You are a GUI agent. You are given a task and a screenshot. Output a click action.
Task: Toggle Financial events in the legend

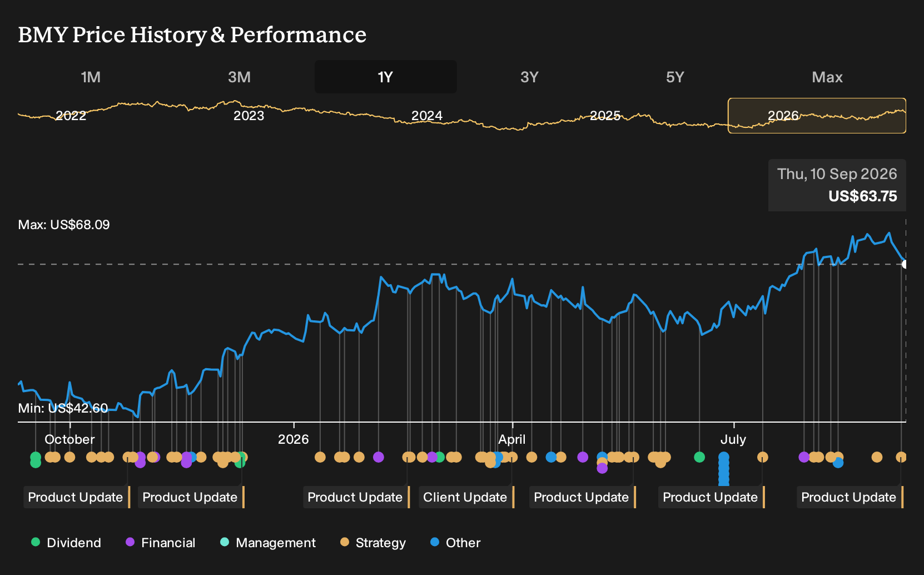click(161, 543)
